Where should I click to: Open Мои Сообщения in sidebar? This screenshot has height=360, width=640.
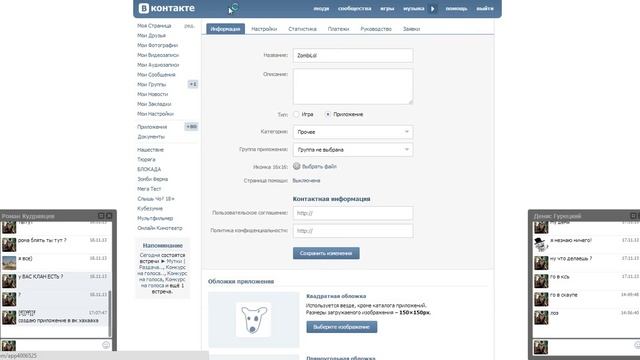tap(156, 75)
